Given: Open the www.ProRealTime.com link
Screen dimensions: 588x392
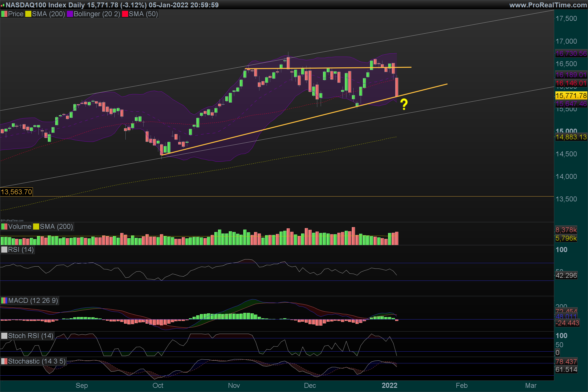Looking at the screenshot, I should click(x=548, y=5).
